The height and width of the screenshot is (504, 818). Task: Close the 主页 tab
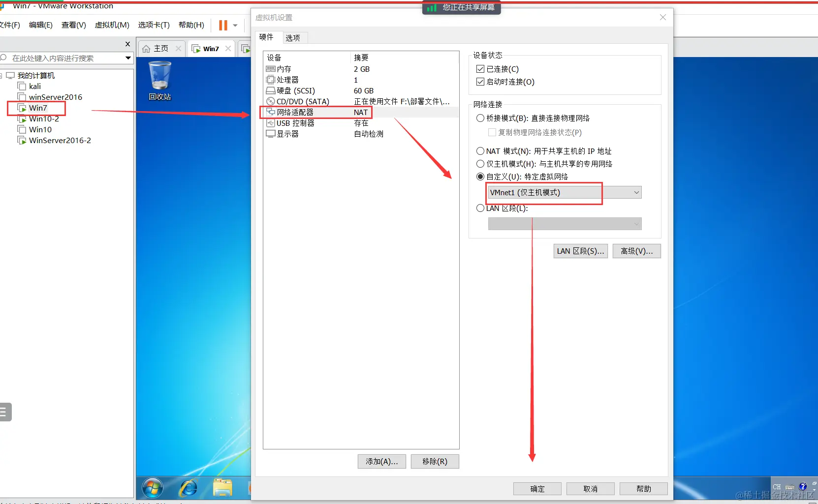tap(179, 48)
